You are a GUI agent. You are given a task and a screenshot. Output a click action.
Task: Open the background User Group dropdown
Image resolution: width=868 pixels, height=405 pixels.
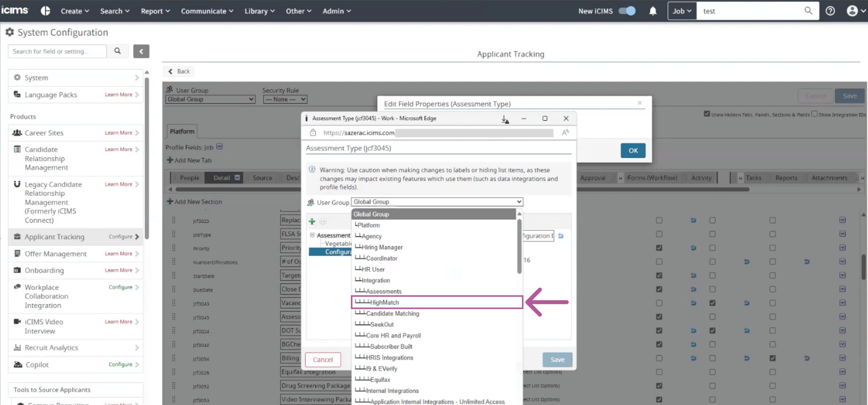[210, 99]
